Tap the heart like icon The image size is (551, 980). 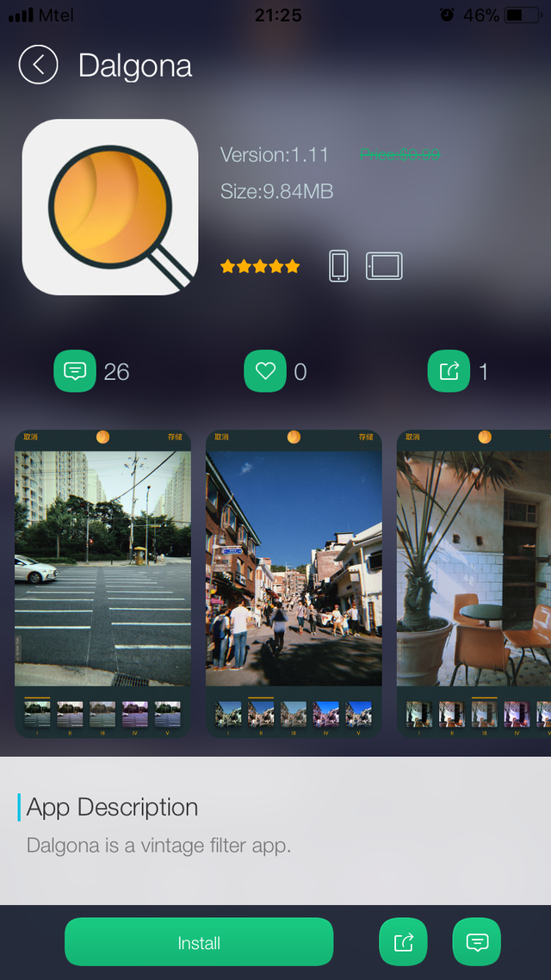click(265, 371)
